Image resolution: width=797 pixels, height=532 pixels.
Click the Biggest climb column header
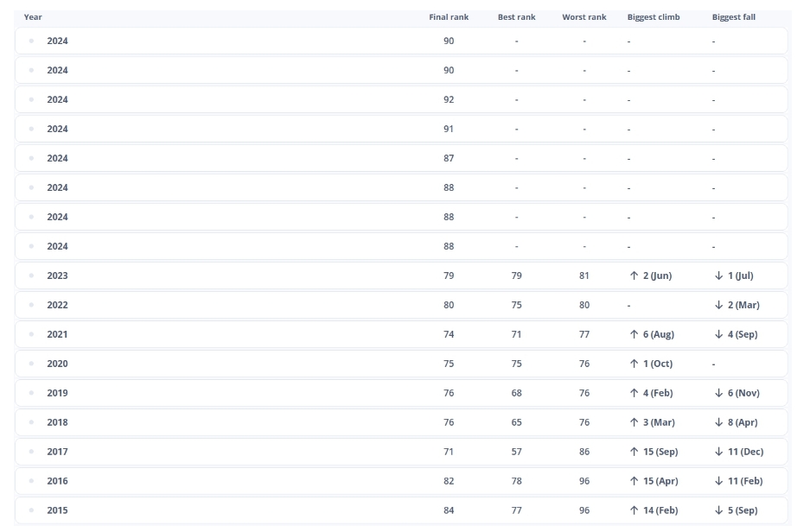(654, 17)
